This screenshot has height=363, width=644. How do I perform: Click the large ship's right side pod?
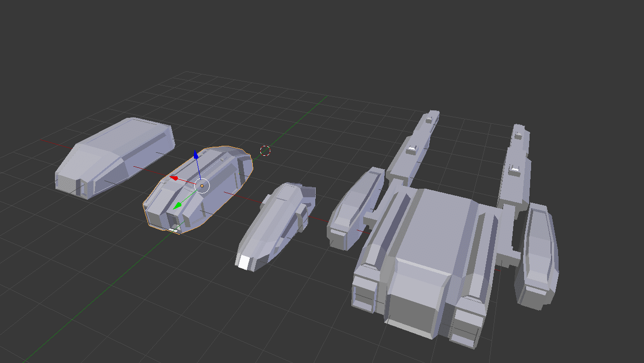pyautogui.click(x=537, y=256)
